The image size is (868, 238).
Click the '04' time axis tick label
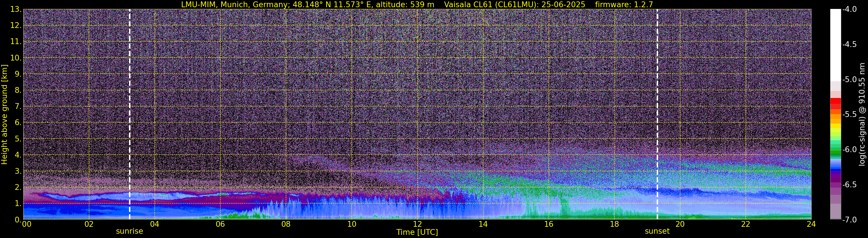pos(154,224)
